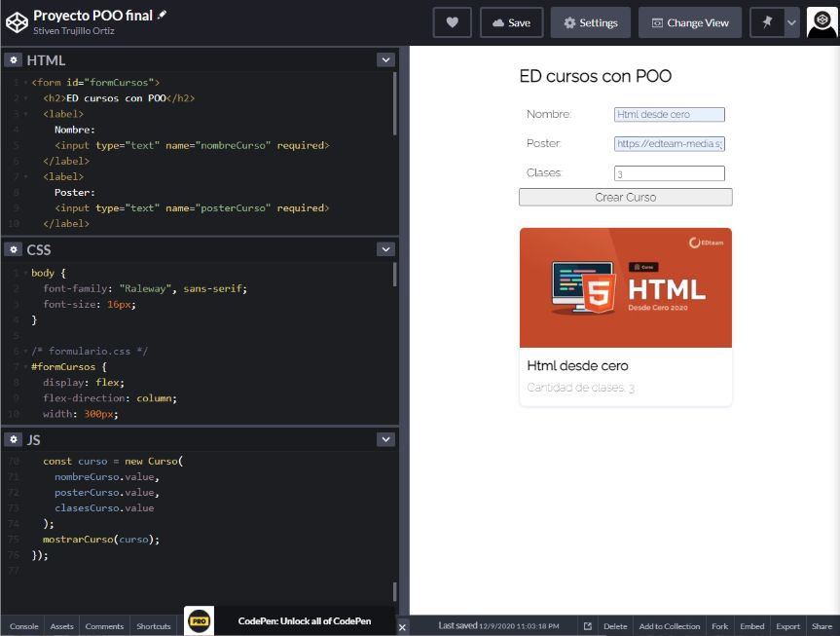Open the HTML panel gear menu
The width and height of the screenshot is (840, 636).
pyautogui.click(x=12, y=59)
